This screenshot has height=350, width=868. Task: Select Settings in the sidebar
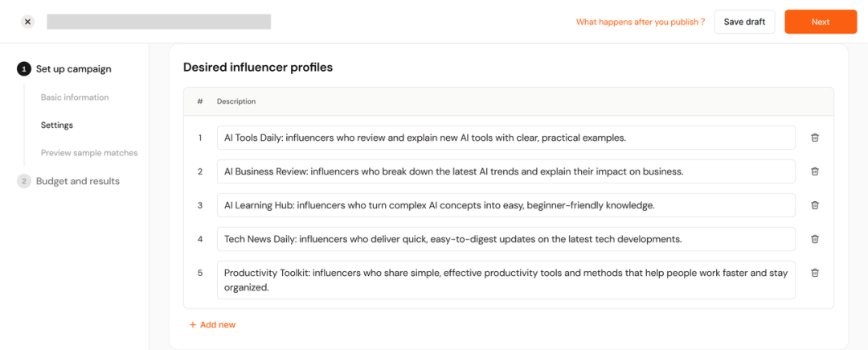[x=57, y=126]
